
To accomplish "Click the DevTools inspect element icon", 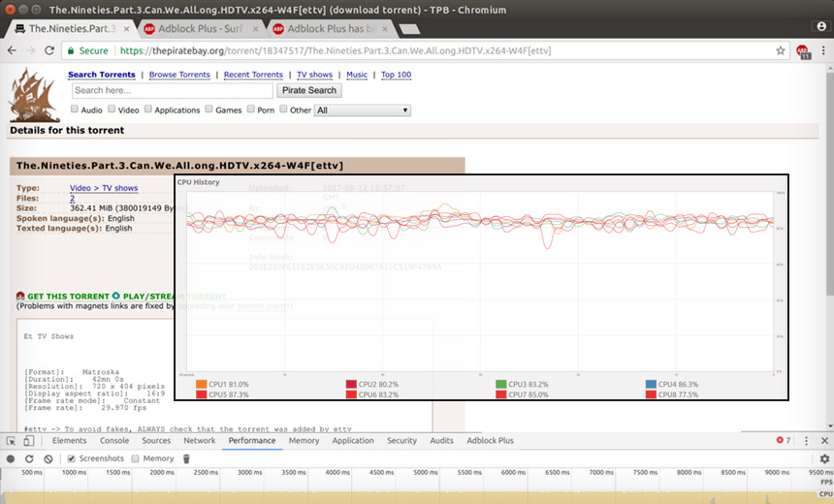I will click(11, 441).
